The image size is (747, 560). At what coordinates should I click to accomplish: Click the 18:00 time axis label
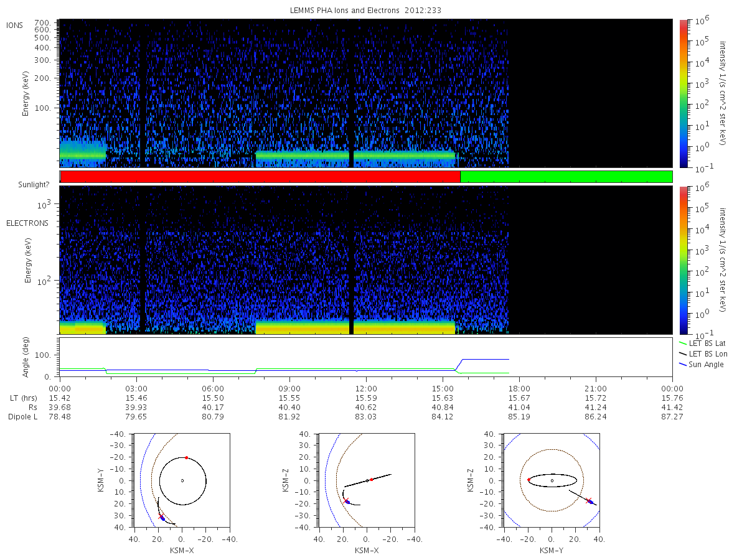[x=519, y=387]
